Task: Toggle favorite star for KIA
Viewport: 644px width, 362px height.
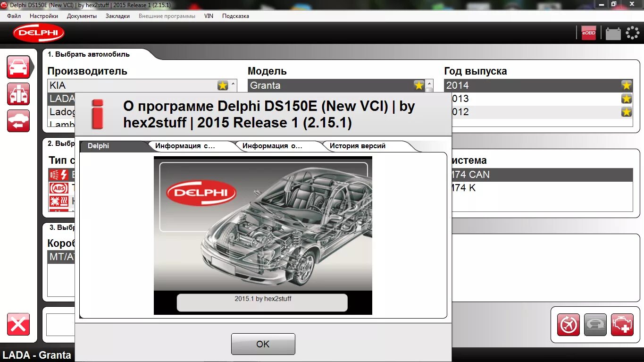Action: pos(223,85)
